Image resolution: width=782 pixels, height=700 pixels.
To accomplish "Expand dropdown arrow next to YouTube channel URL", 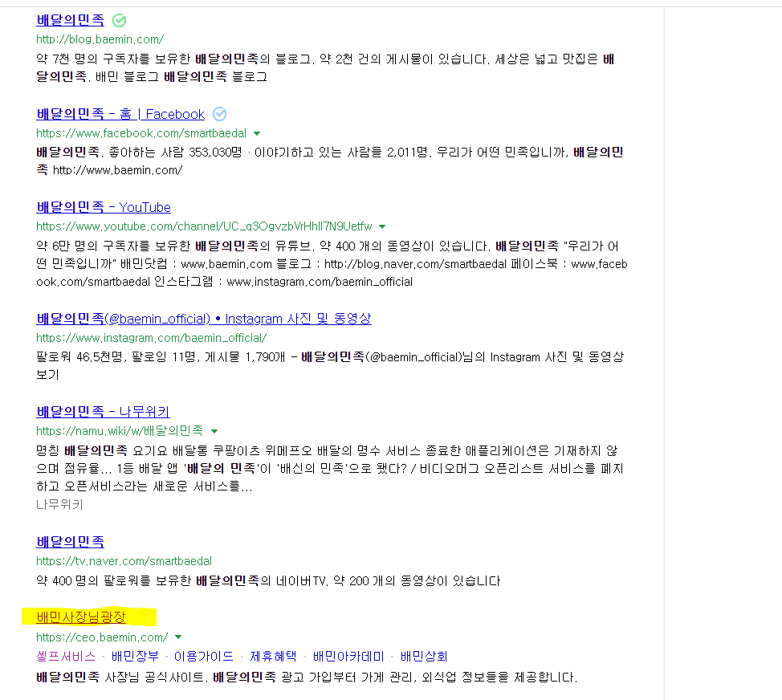I will point(382,227).
